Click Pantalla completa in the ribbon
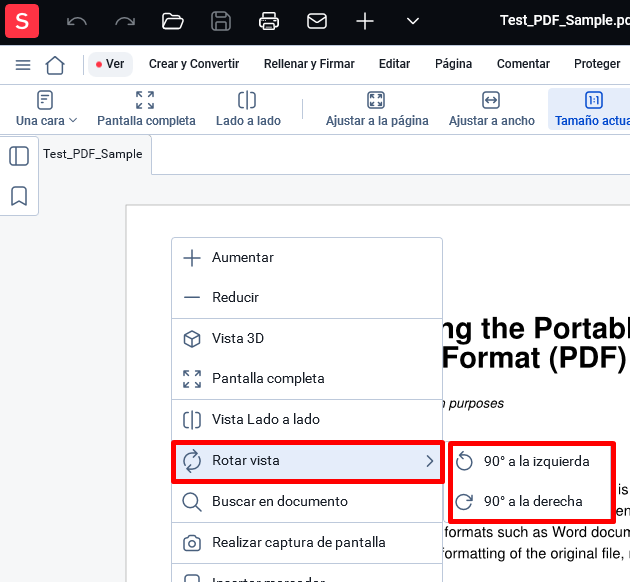 click(146, 109)
